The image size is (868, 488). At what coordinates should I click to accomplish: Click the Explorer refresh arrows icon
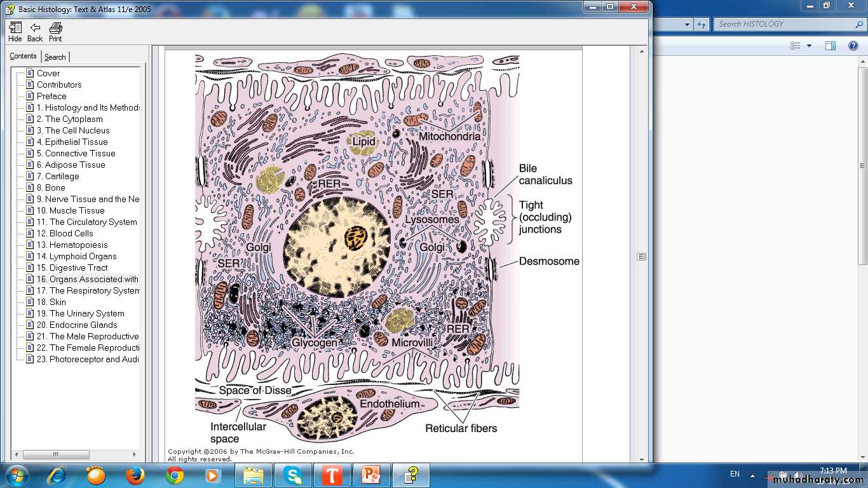[702, 24]
